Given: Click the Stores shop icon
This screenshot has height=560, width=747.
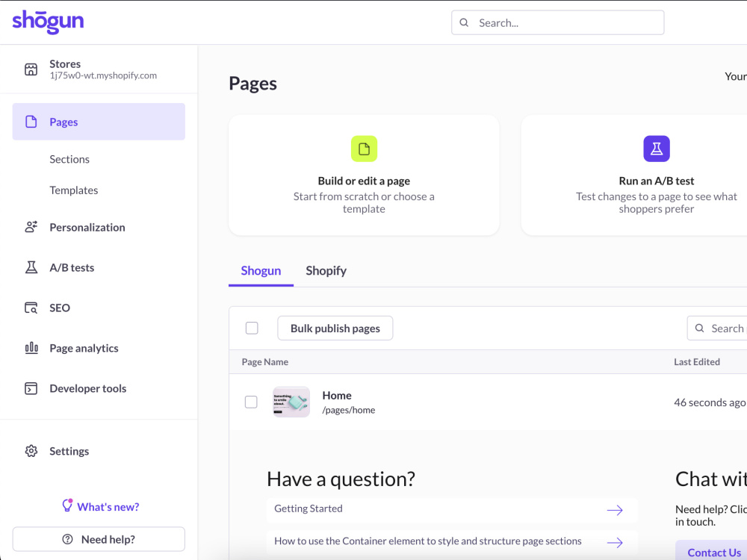Looking at the screenshot, I should 31,69.
